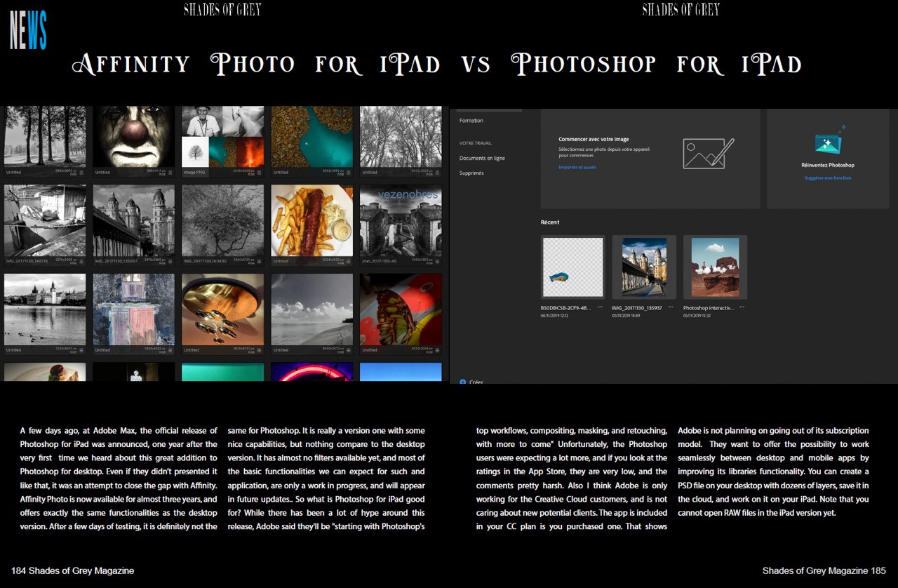Screen dimensions: 898x588
Task: Open the clown face thumbnail
Action: click(x=134, y=137)
